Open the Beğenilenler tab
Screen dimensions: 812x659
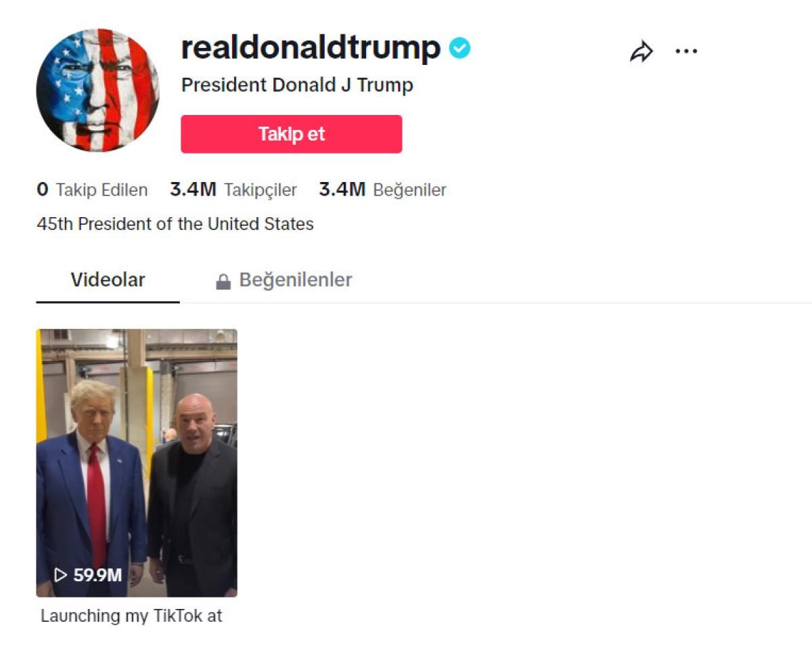point(284,280)
